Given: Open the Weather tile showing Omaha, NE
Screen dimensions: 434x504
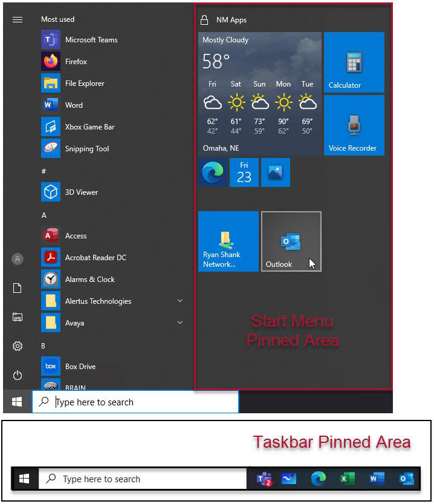Looking at the screenshot, I should [x=260, y=94].
